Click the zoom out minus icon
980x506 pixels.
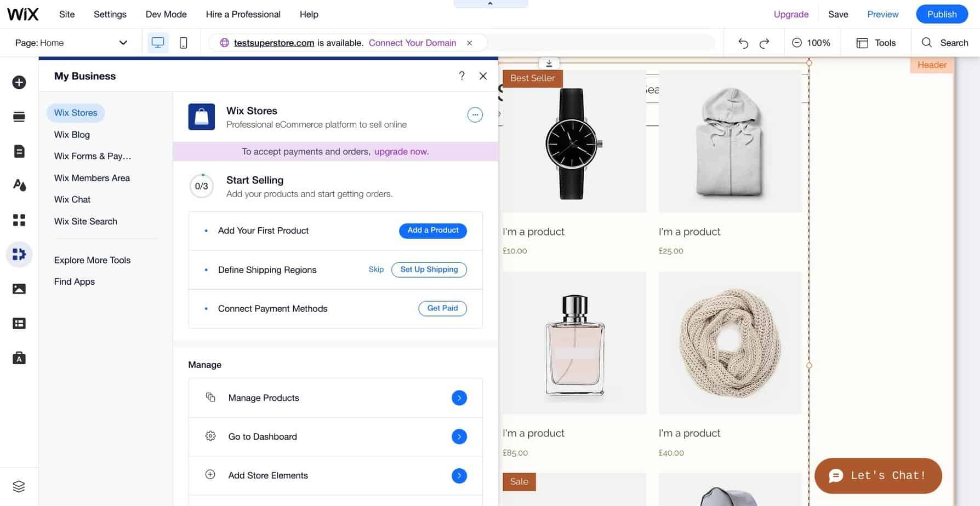[x=797, y=43]
